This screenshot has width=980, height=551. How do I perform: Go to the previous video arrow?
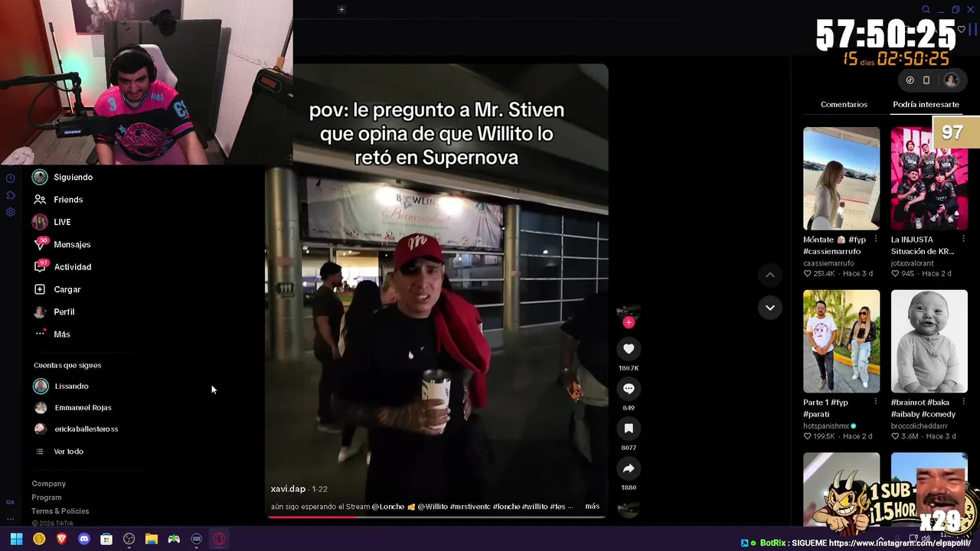pos(770,275)
